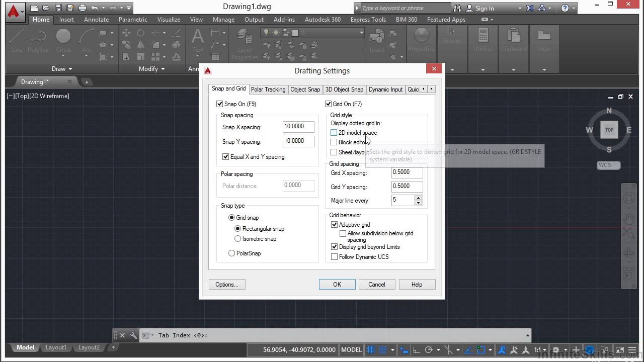The height and width of the screenshot is (362, 644).
Task: Click the command line wrench customize icon
Action: [133, 335]
